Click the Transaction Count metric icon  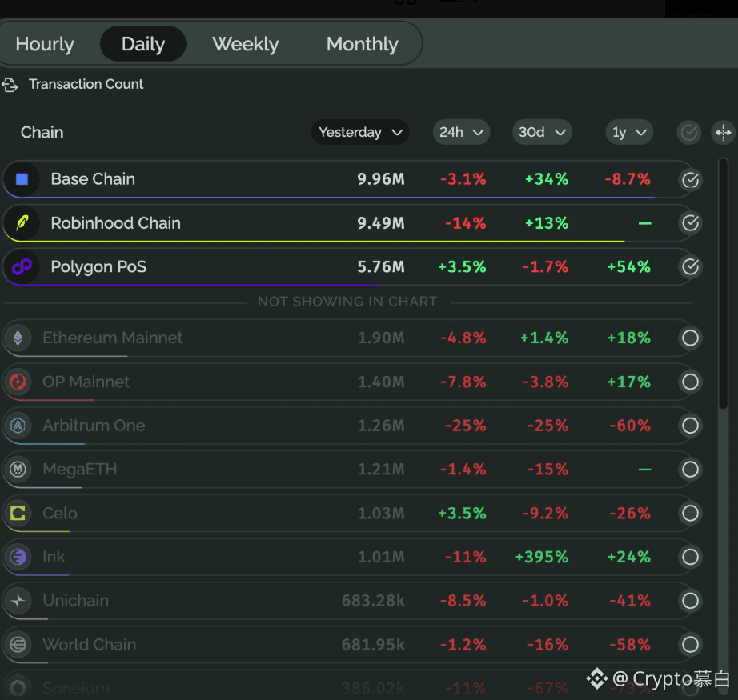10,85
